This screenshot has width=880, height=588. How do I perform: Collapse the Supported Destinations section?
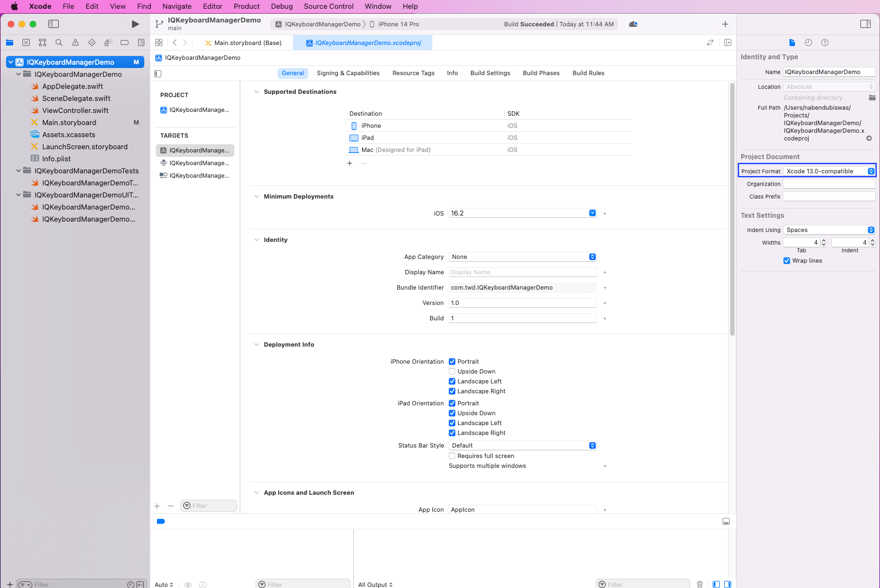pyautogui.click(x=256, y=92)
